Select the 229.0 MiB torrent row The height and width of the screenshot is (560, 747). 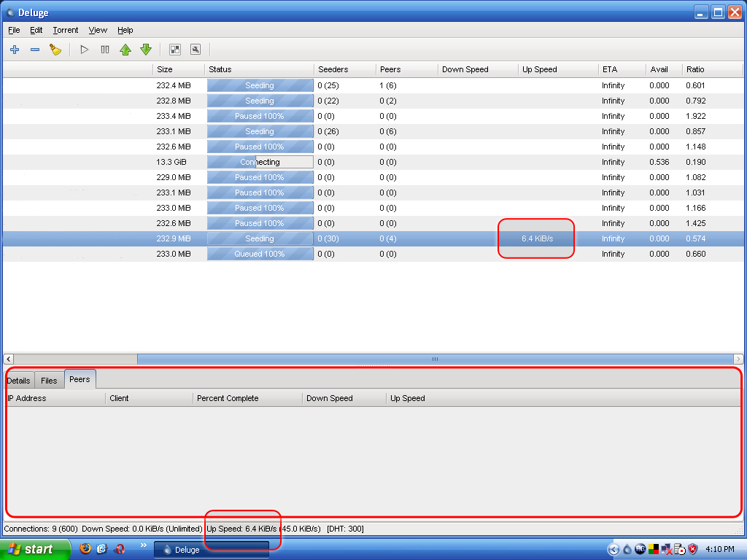(373, 177)
